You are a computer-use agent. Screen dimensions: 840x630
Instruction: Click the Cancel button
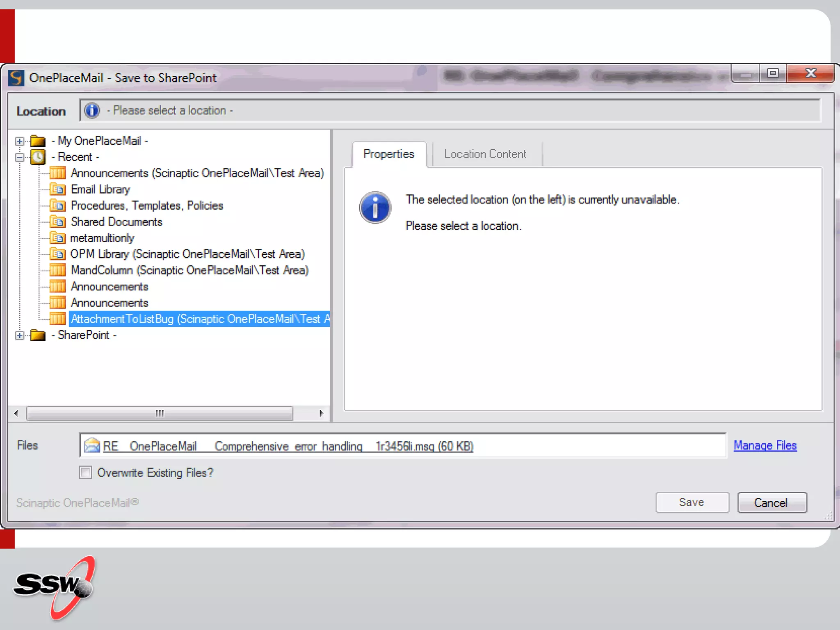pyautogui.click(x=772, y=502)
